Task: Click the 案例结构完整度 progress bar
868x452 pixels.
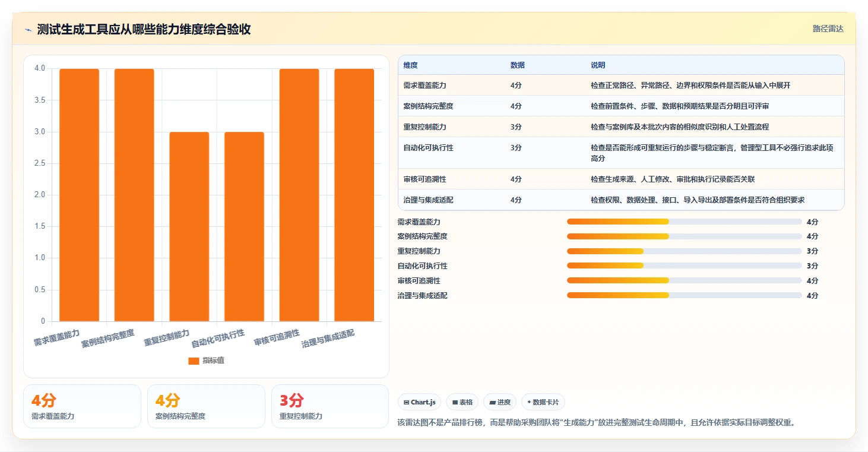Action: pos(684,236)
